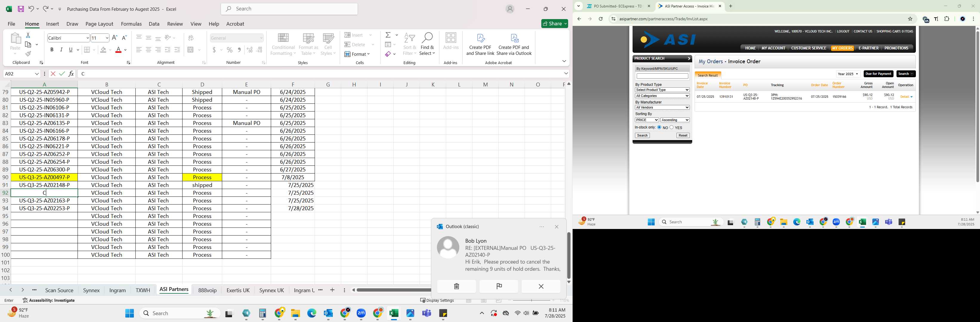Screen dimensions: 980x322
Task: Cancel the cell entry with the X icon
Action: pos(53,74)
